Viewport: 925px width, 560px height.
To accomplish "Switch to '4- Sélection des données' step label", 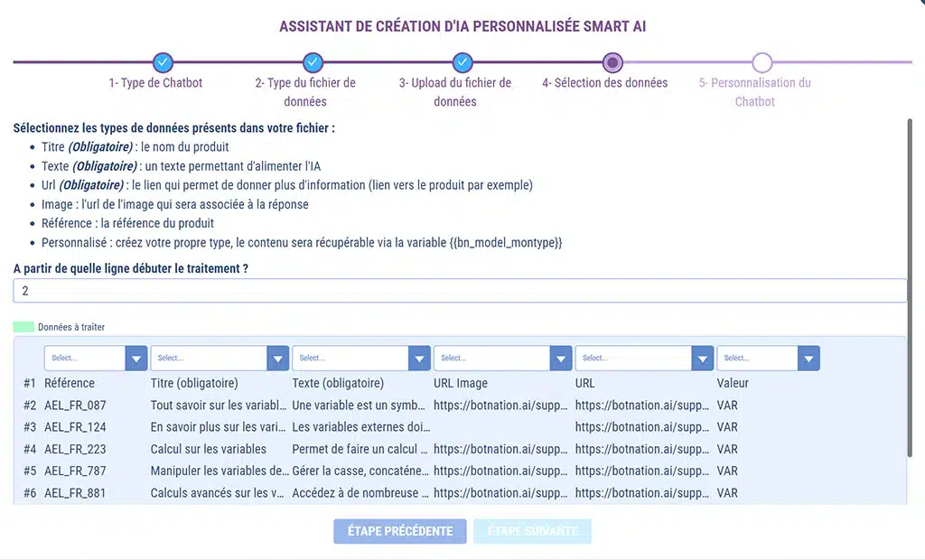I will (604, 83).
